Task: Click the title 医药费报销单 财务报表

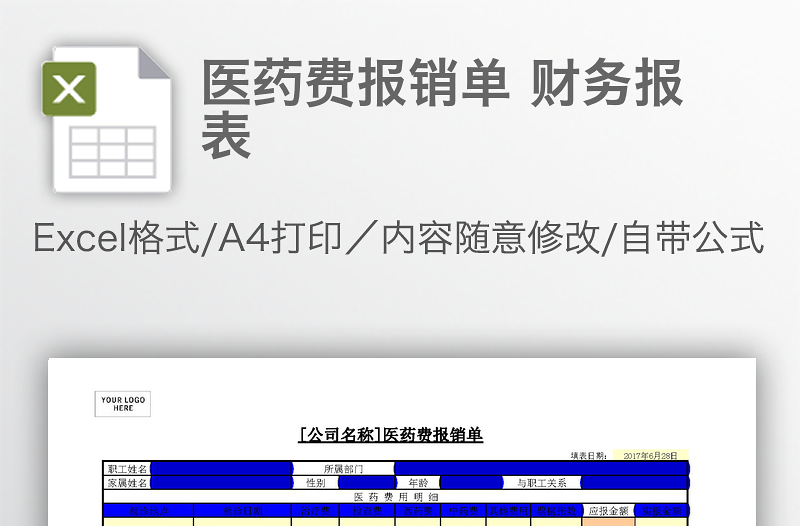Action: pyautogui.click(x=442, y=108)
